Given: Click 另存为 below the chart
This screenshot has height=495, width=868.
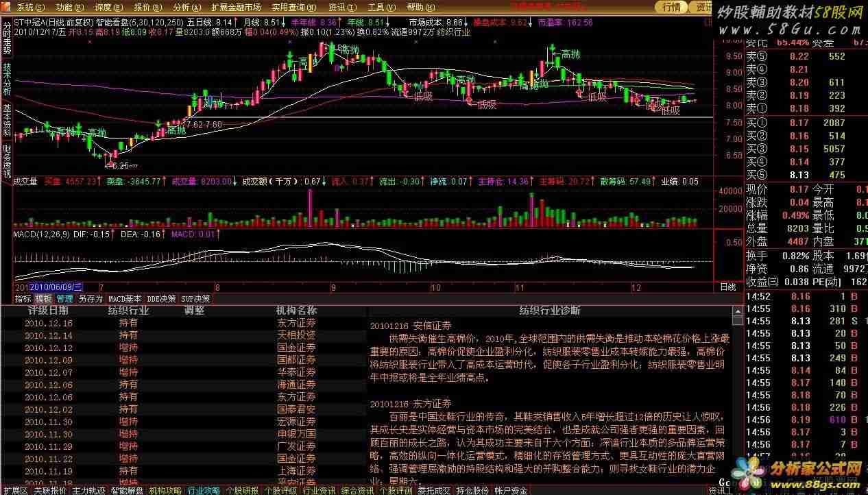Looking at the screenshot, I should 91,299.
